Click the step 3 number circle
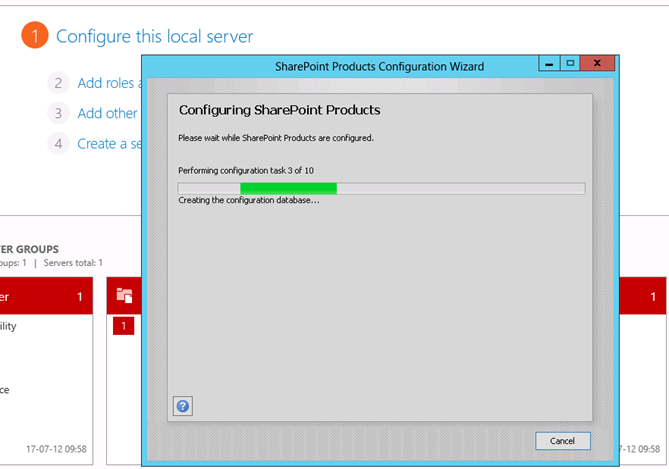Image resolution: width=669 pixels, height=469 pixels. (58, 113)
